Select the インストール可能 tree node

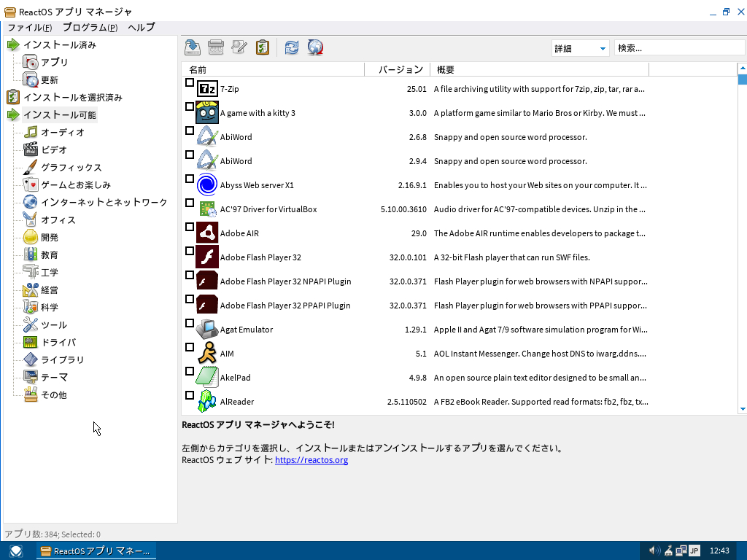coord(59,114)
